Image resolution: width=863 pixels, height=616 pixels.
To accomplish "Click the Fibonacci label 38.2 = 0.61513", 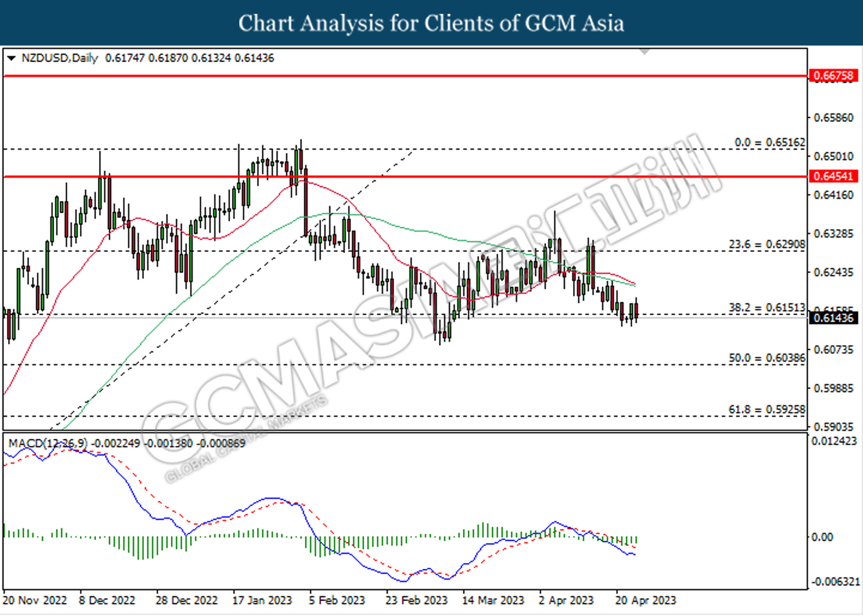I will [767, 308].
